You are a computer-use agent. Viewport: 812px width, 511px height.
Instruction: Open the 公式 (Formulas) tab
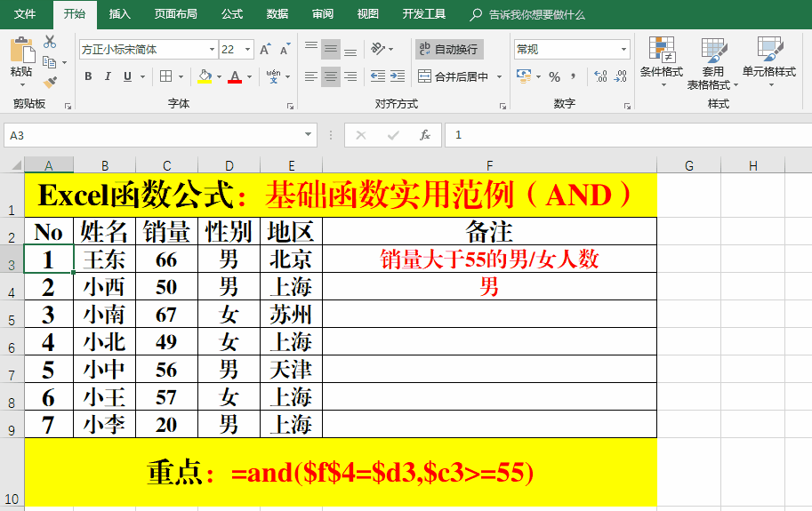coord(231,14)
